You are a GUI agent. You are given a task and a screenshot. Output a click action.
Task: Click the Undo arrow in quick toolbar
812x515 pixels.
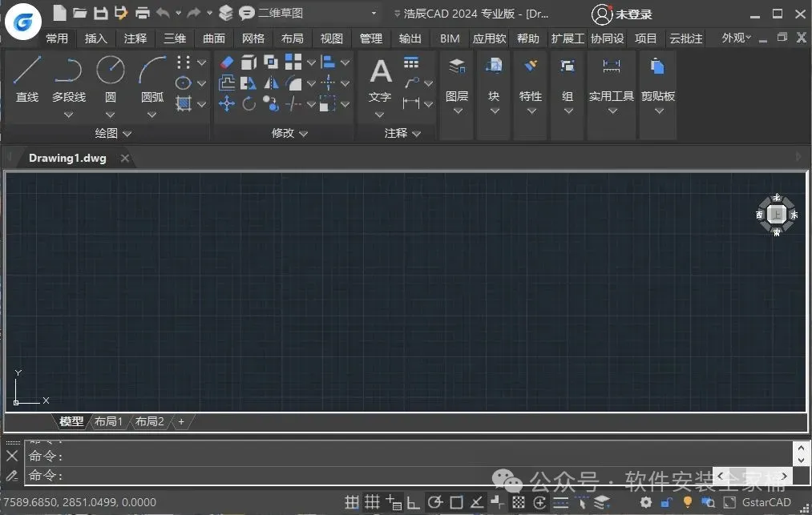click(164, 13)
